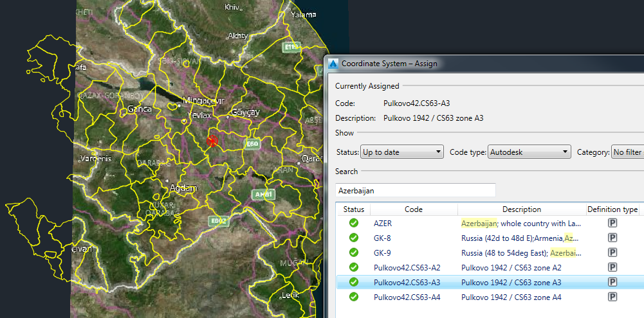Sort the list by the Code column header
The image size is (644, 318).
pos(414,209)
